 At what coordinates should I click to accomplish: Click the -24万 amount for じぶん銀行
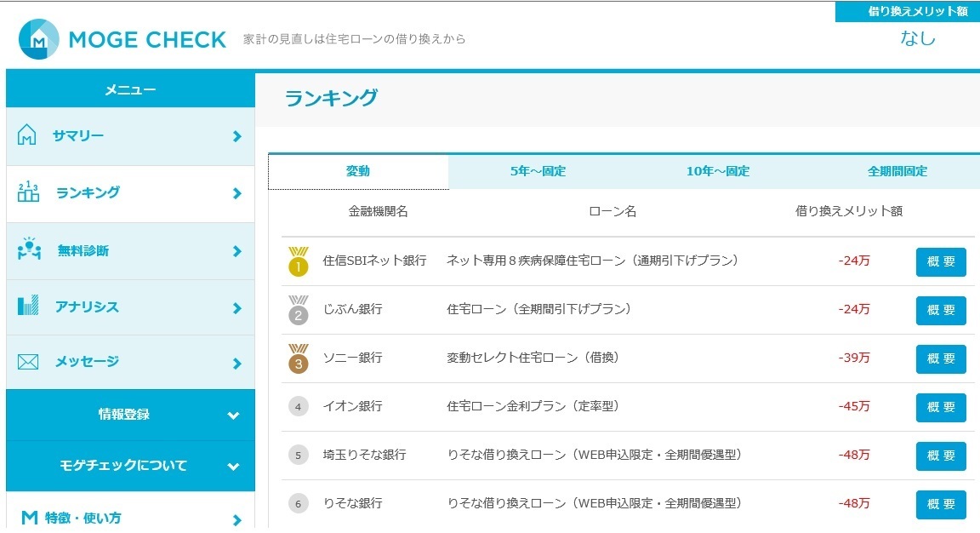click(x=854, y=309)
